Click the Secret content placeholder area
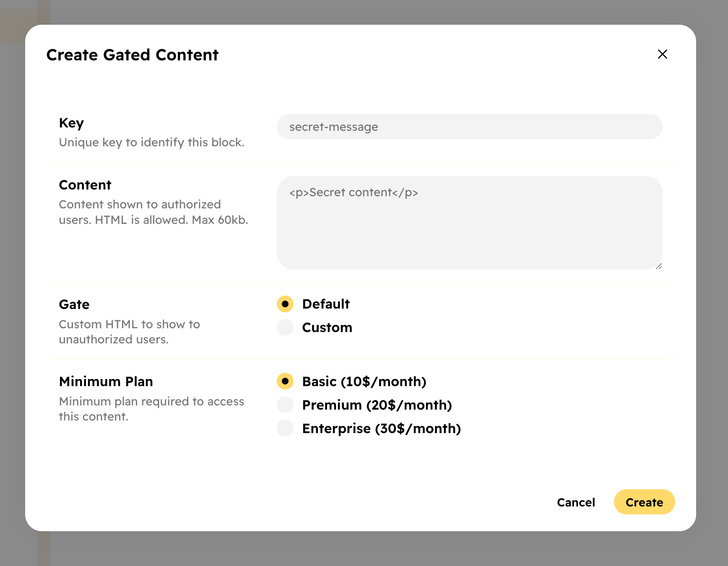Viewport: 728px width, 566px height. (x=354, y=192)
